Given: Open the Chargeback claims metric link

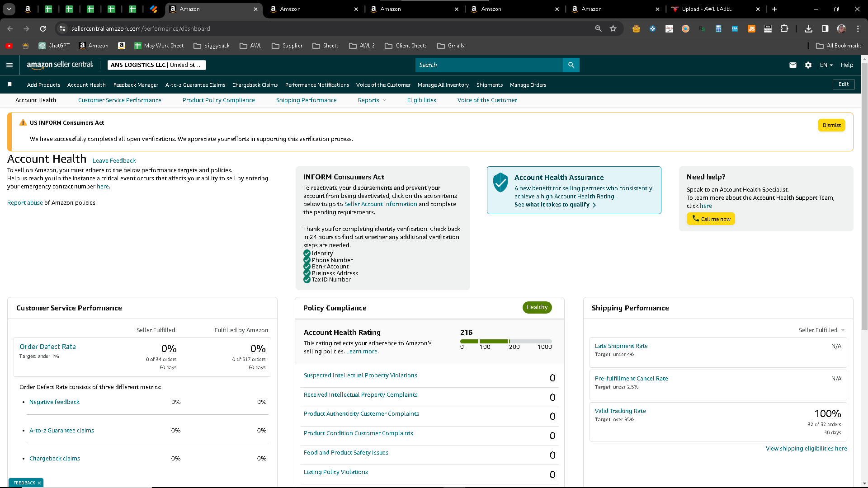Looking at the screenshot, I should [x=54, y=459].
